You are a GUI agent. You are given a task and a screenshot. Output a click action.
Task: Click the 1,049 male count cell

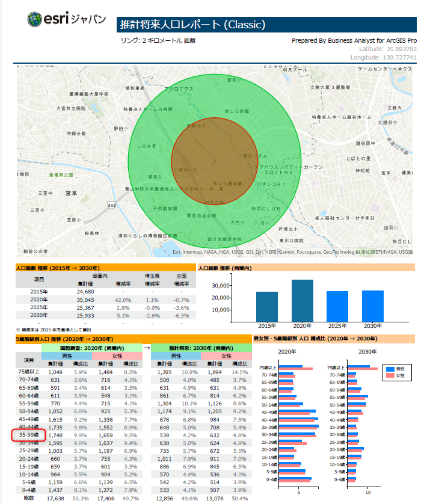pos(55,372)
